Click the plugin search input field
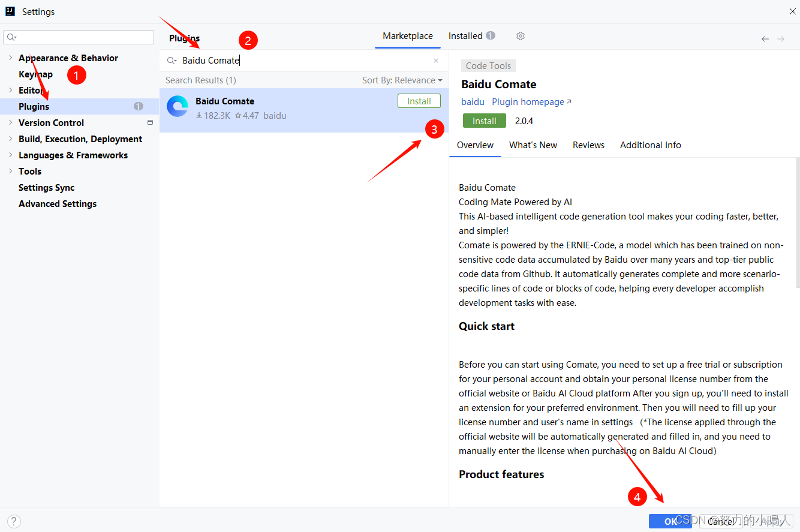800x532 pixels. (x=304, y=61)
